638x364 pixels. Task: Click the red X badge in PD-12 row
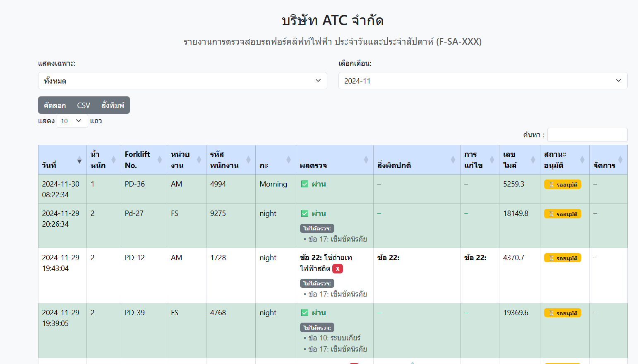click(x=338, y=269)
